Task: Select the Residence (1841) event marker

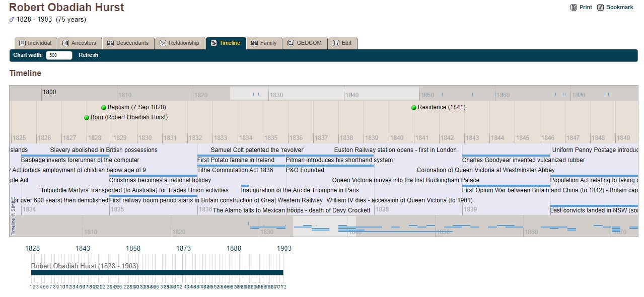Action: tap(414, 108)
